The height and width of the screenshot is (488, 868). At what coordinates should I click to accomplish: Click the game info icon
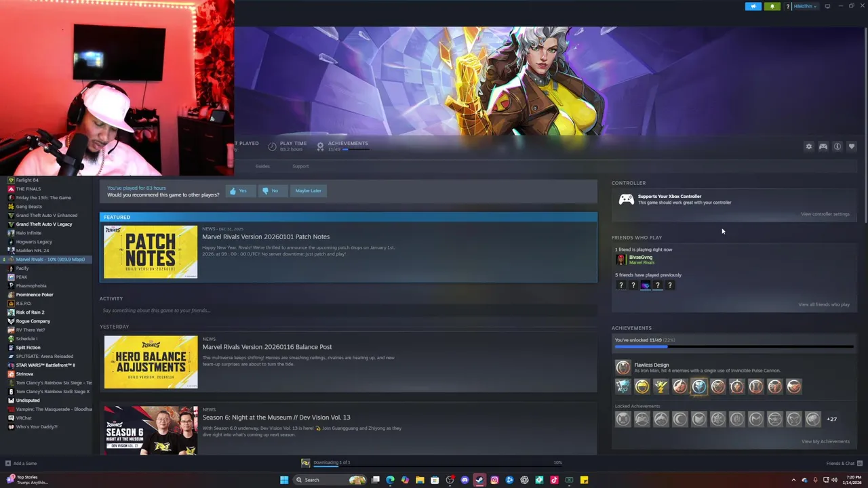[837, 146]
